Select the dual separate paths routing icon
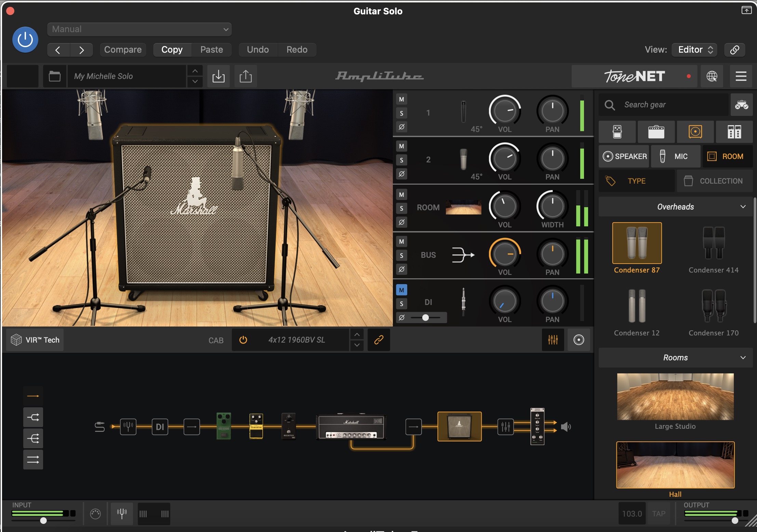This screenshot has height=532, width=757. pos(33,460)
